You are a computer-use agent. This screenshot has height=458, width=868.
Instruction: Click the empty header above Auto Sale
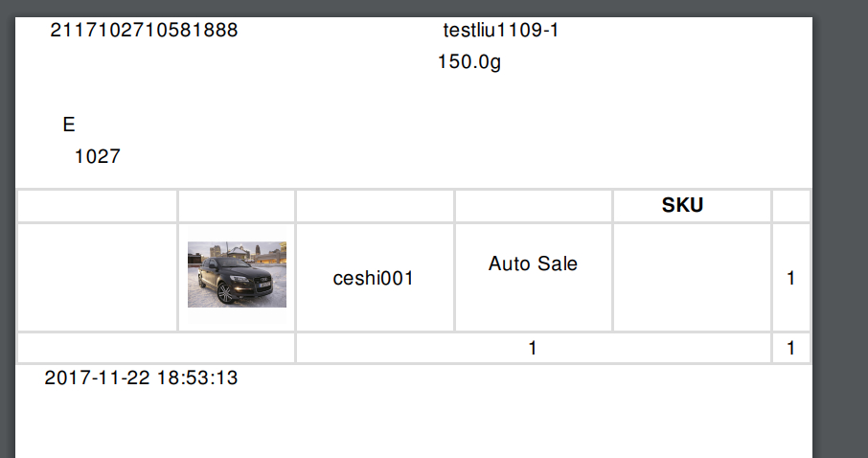click(534, 206)
